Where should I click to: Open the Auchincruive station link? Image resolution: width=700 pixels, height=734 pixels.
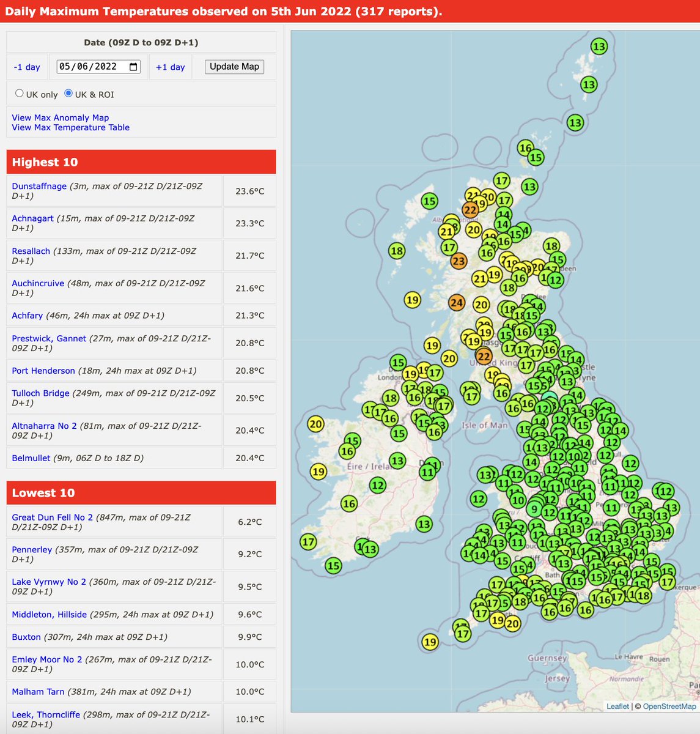point(38,283)
